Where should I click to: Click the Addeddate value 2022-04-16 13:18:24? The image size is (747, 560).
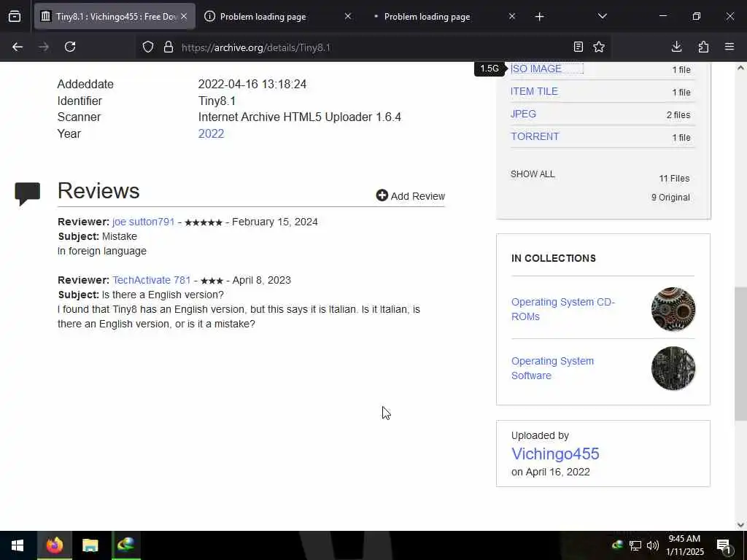(x=252, y=85)
